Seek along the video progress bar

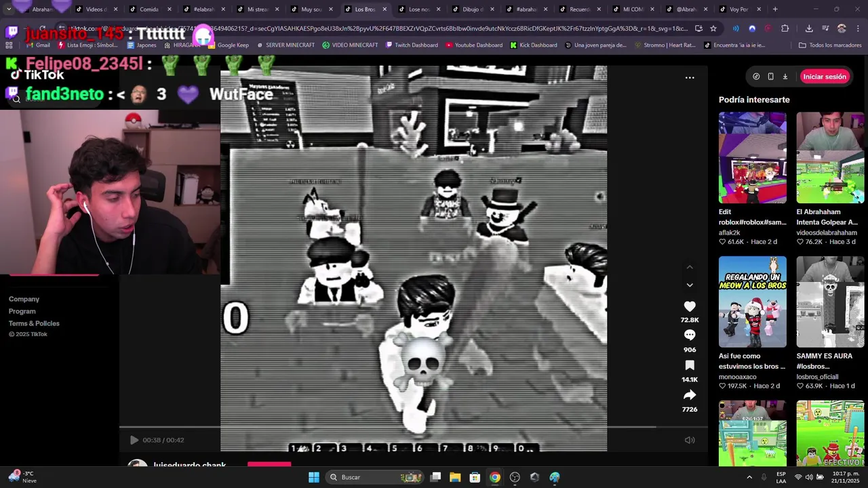click(414, 427)
